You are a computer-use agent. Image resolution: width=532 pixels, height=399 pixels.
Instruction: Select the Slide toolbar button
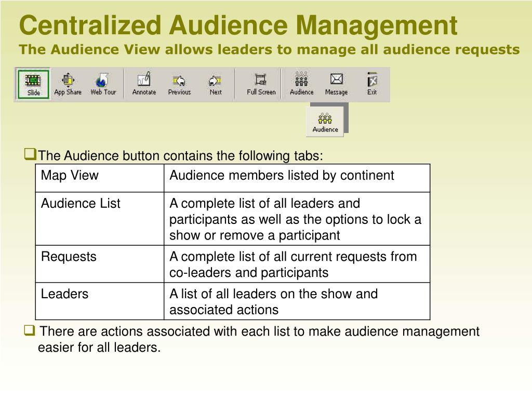pos(33,85)
